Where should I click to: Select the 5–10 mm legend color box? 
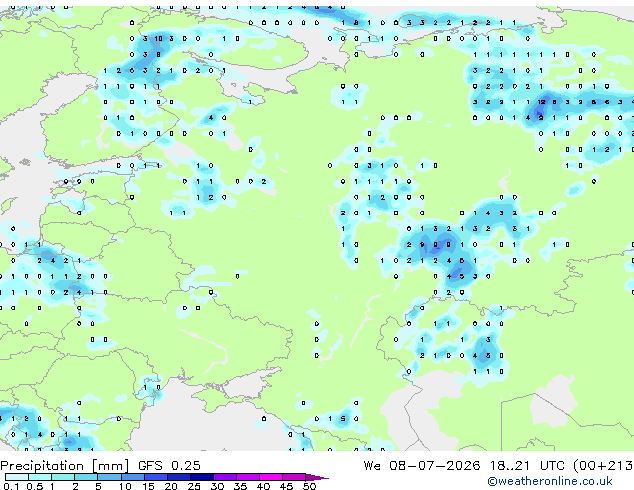tap(109, 477)
